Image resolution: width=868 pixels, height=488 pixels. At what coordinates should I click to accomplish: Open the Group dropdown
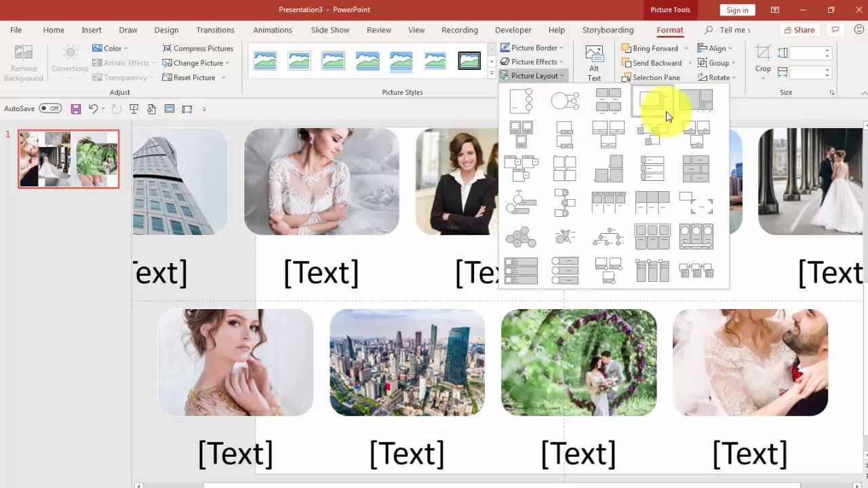(x=716, y=63)
